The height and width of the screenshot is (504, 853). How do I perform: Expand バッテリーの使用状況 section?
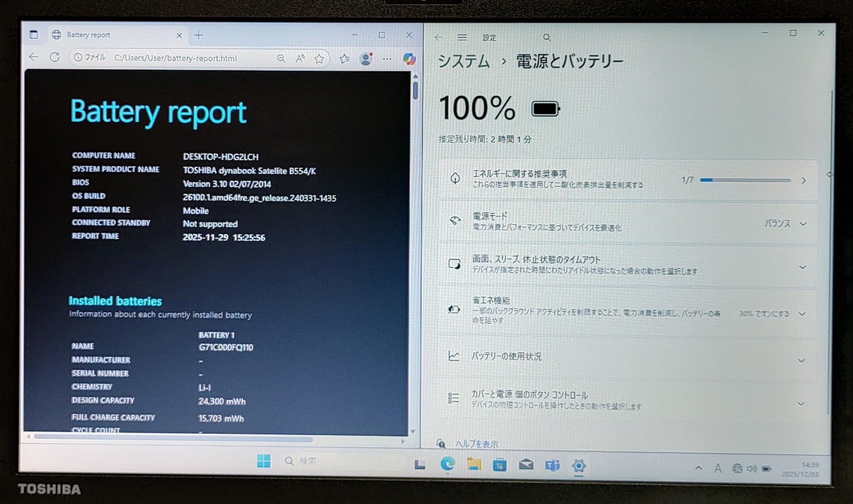pos(801,360)
